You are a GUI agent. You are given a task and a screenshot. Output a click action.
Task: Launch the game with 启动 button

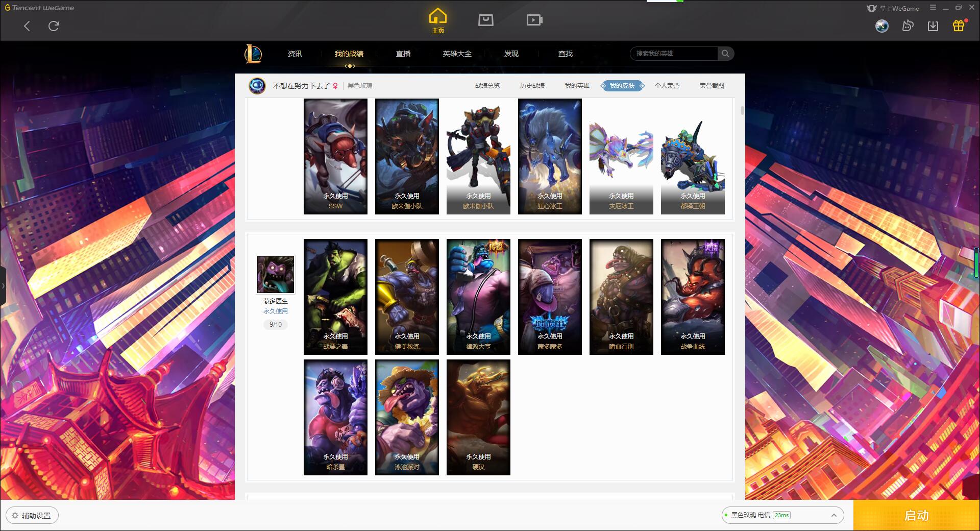916,515
